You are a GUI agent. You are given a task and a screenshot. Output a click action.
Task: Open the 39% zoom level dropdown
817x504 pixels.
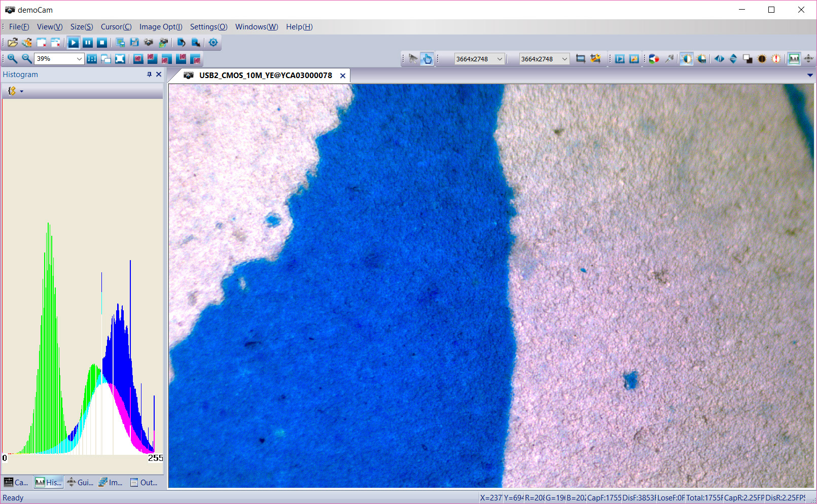pyautogui.click(x=79, y=59)
